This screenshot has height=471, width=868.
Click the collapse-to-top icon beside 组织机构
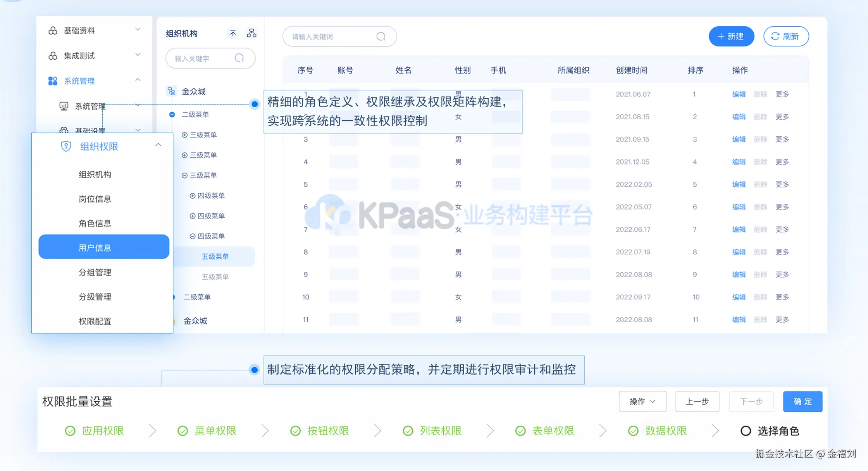tap(232, 33)
